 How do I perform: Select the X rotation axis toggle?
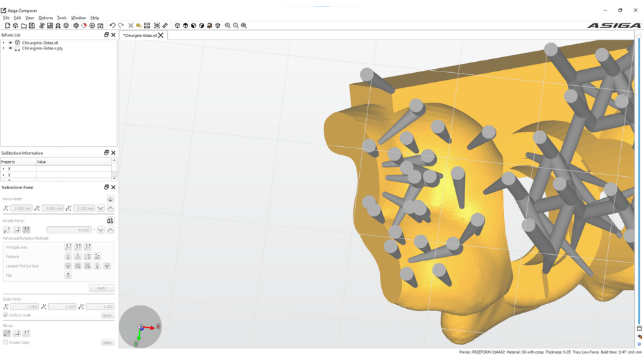click(7, 230)
